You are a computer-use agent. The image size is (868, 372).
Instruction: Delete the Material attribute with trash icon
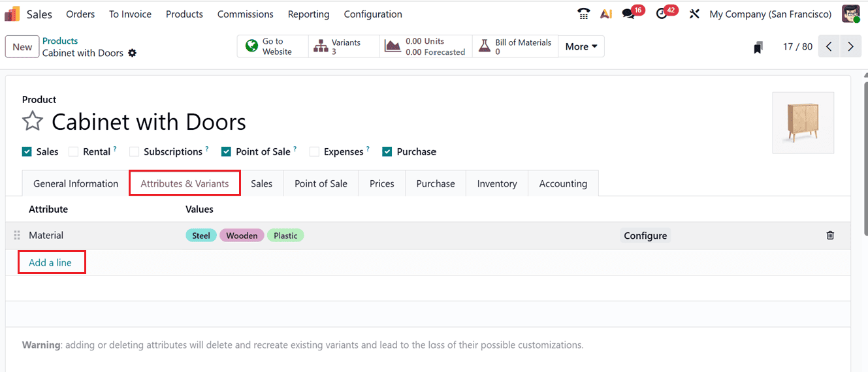click(x=830, y=236)
